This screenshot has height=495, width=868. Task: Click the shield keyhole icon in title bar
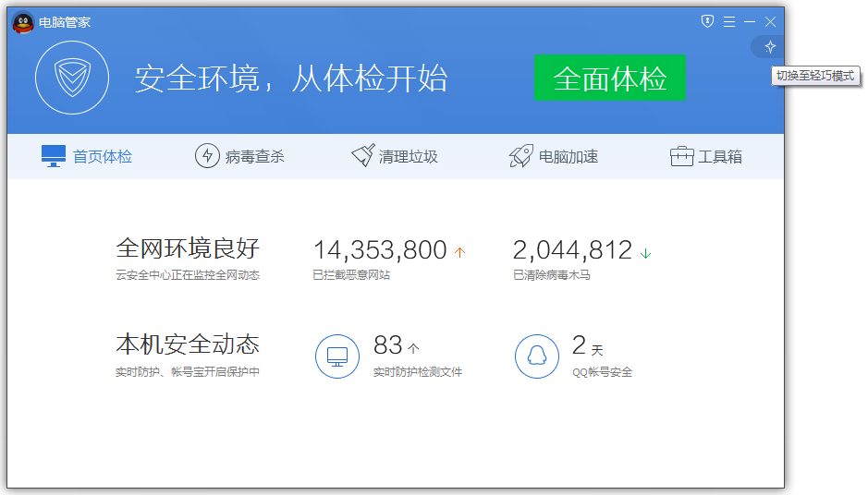tap(707, 21)
